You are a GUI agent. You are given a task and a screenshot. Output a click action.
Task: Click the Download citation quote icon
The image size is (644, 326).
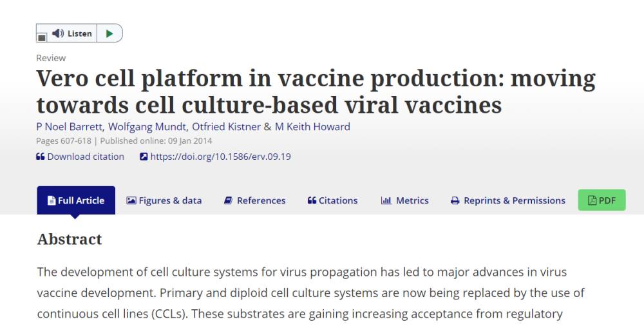[x=40, y=157]
